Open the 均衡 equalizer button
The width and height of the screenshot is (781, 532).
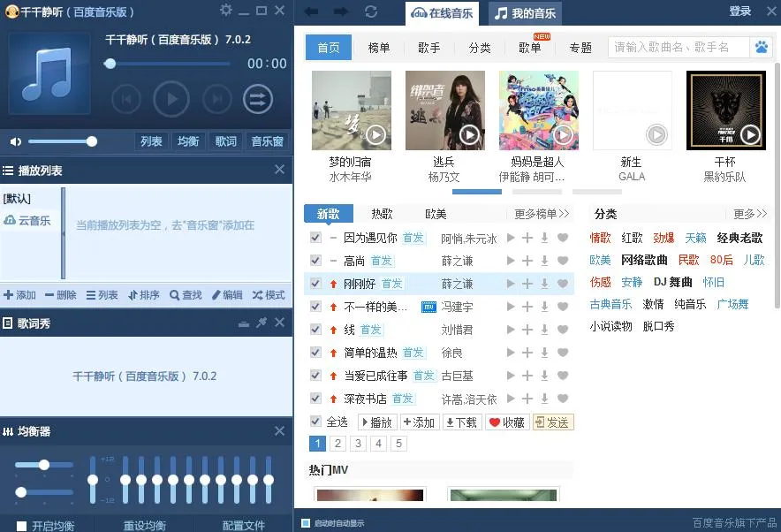click(188, 141)
